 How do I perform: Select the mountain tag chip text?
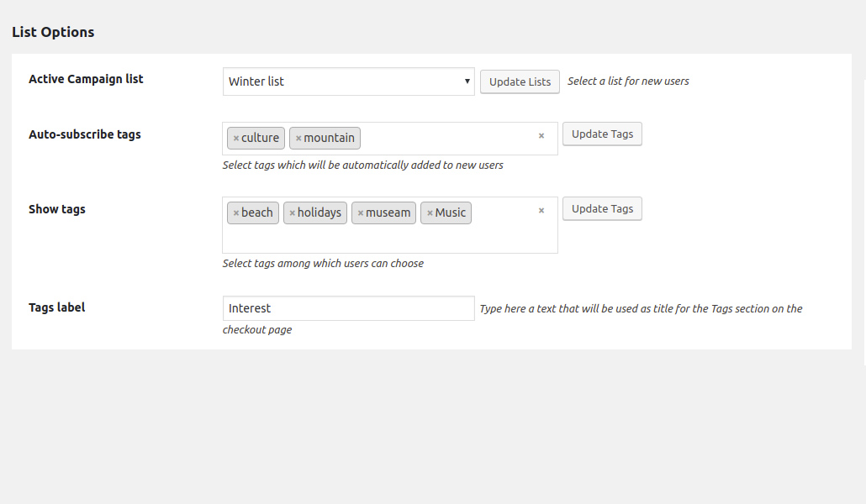329,138
